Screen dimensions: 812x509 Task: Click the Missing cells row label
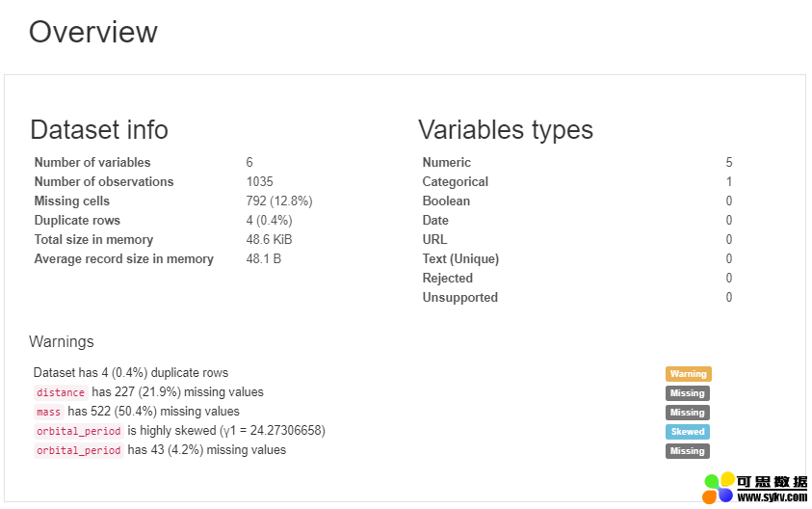click(72, 201)
